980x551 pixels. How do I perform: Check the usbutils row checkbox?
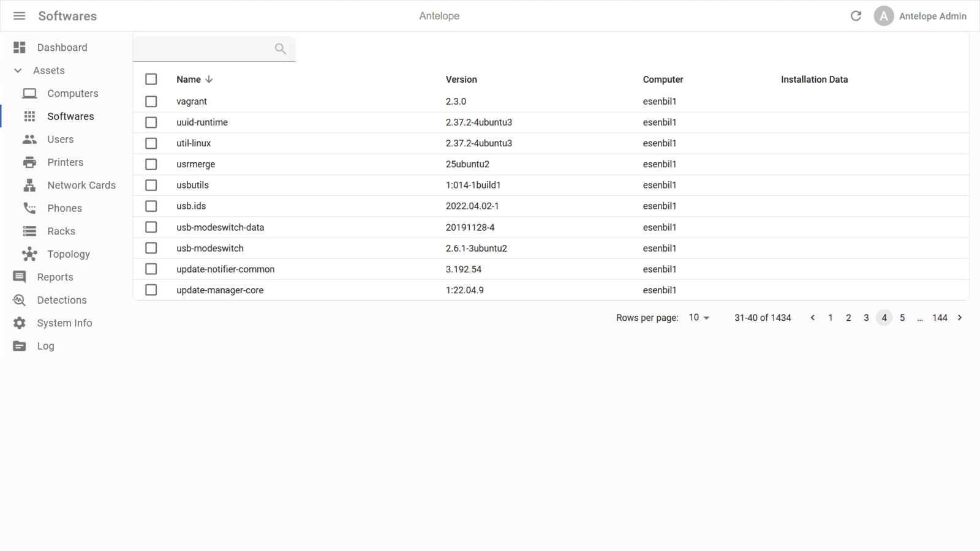pos(151,185)
